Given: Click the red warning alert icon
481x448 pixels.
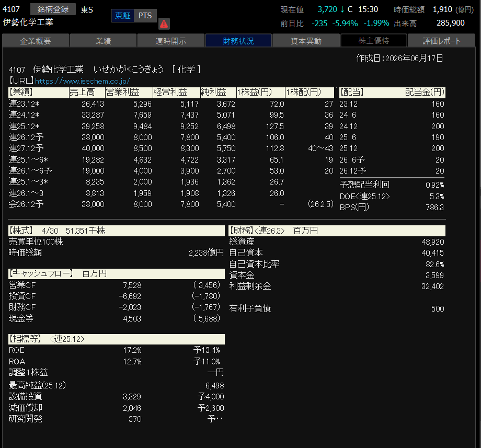Looking at the screenshot, I should tap(164, 24).
